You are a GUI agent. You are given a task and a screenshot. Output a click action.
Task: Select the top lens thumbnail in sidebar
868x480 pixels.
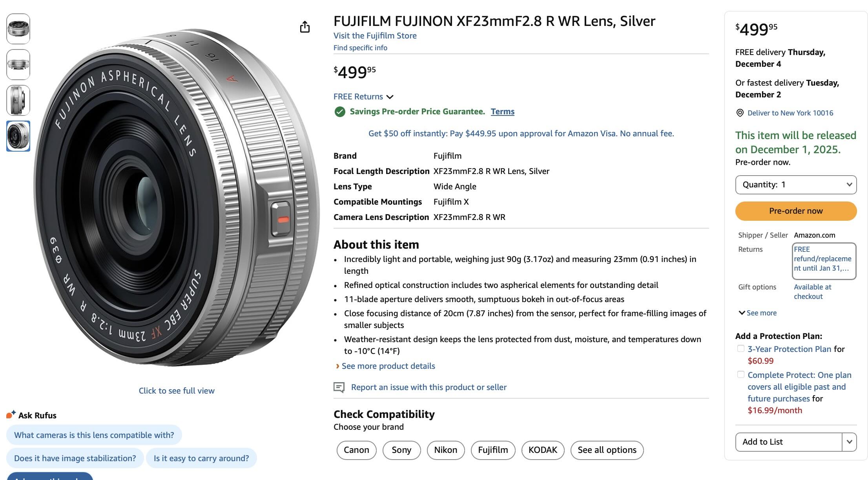pyautogui.click(x=18, y=29)
